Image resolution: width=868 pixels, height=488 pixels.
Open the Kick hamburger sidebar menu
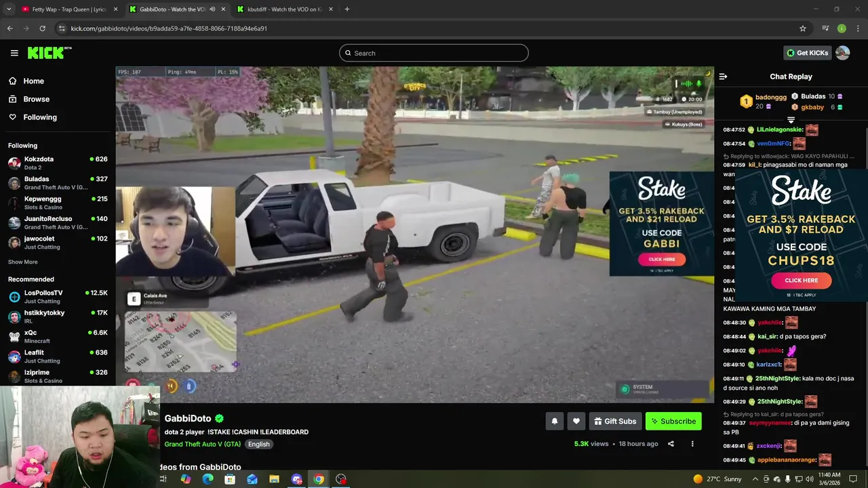pos(14,53)
